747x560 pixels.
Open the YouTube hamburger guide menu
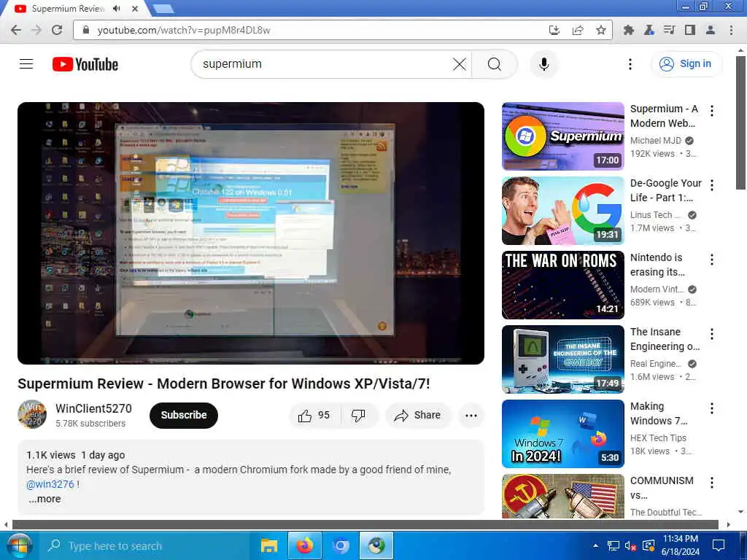click(x=26, y=64)
